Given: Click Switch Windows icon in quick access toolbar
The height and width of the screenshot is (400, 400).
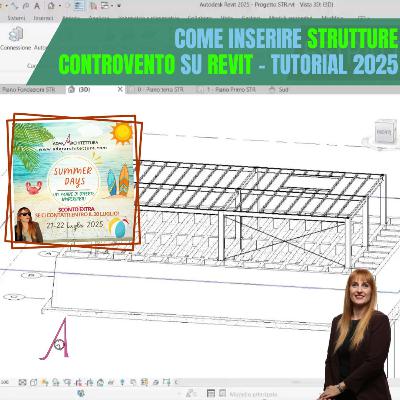Looking at the screenshot, I should 105,5.
